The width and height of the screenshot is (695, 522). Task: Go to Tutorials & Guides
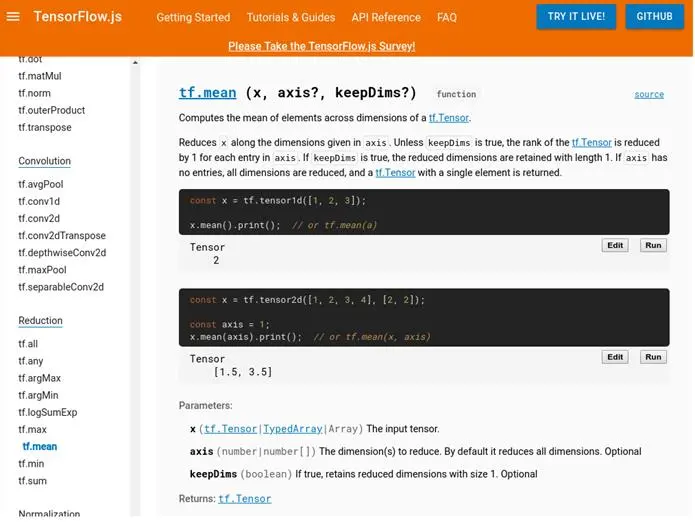click(290, 17)
